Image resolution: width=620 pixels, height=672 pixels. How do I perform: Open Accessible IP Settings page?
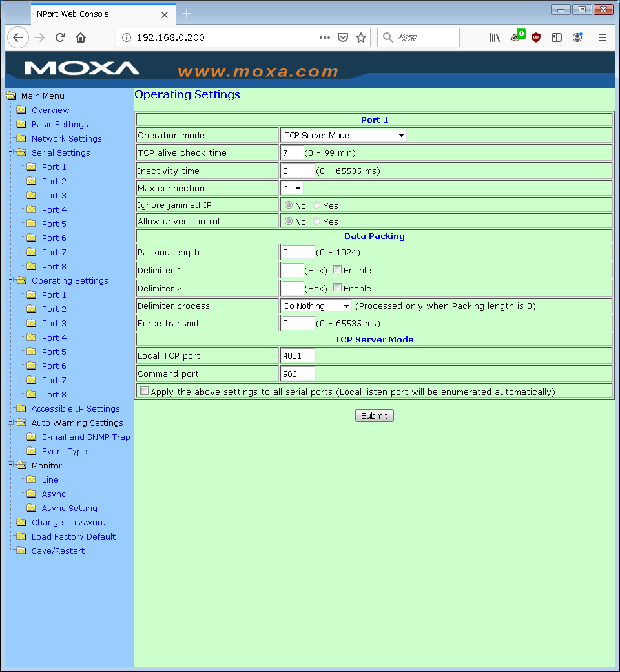coord(76,408)
